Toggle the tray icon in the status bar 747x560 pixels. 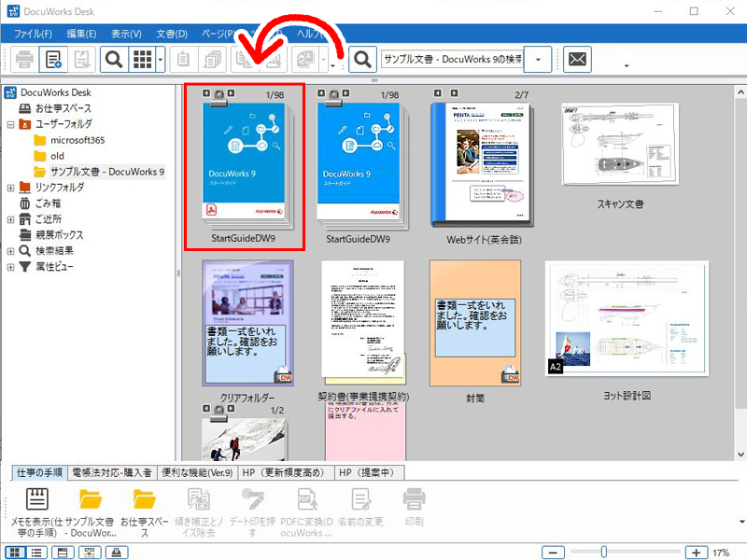[x=116, y=553]
